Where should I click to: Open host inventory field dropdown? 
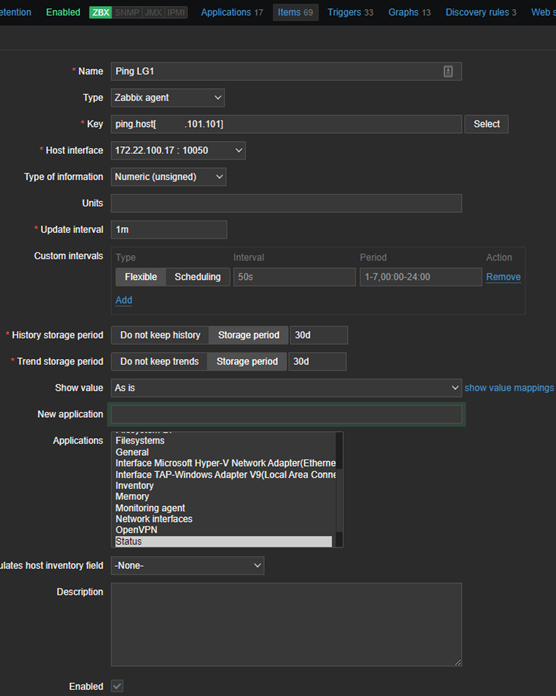(188, 566)
